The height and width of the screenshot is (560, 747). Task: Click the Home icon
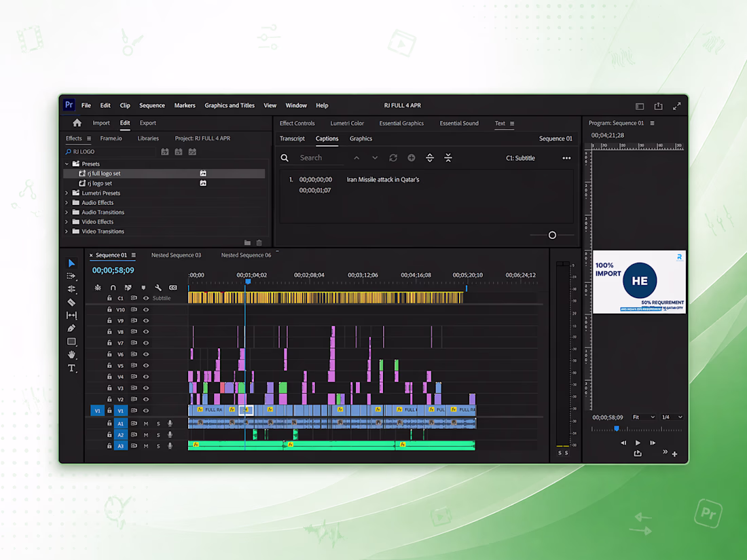77,123
